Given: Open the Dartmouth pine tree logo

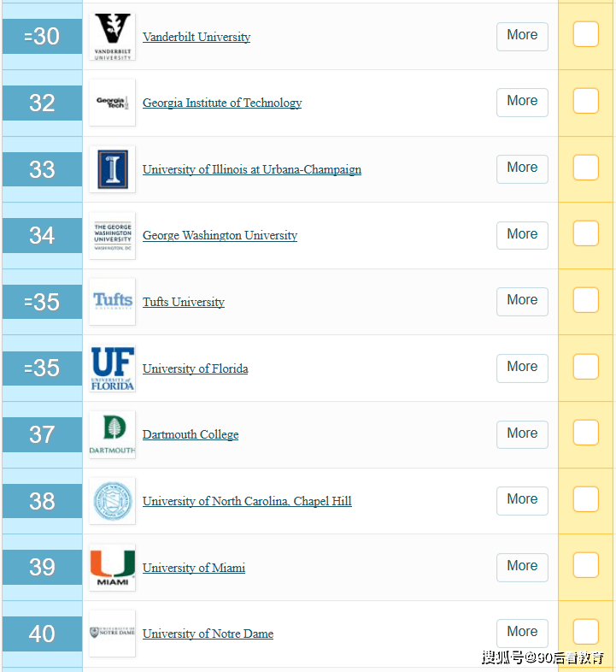Looking at the screenshot, I should pos(112,434).
